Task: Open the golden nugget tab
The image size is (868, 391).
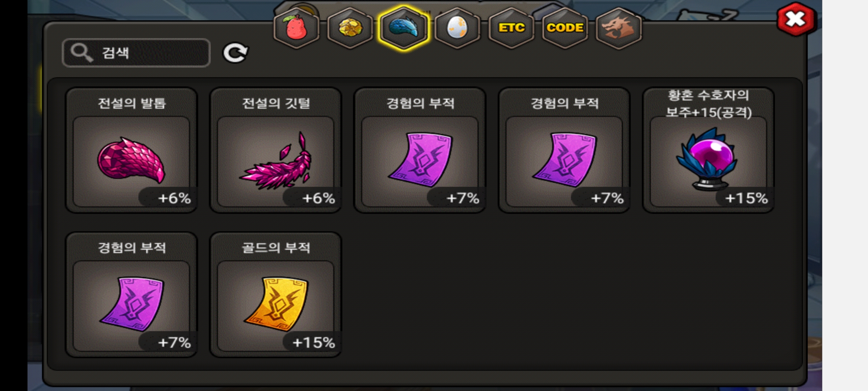Action: pos(350,28)
